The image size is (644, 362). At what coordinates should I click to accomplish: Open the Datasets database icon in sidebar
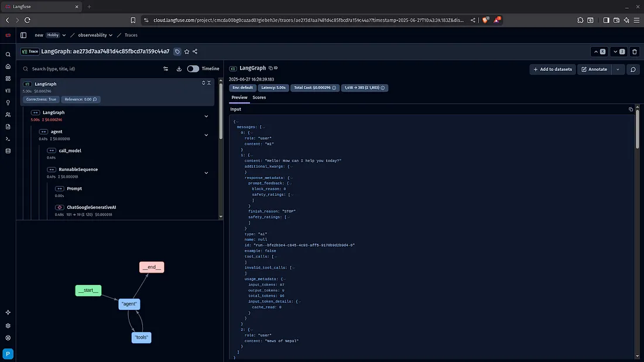(8, 151)
